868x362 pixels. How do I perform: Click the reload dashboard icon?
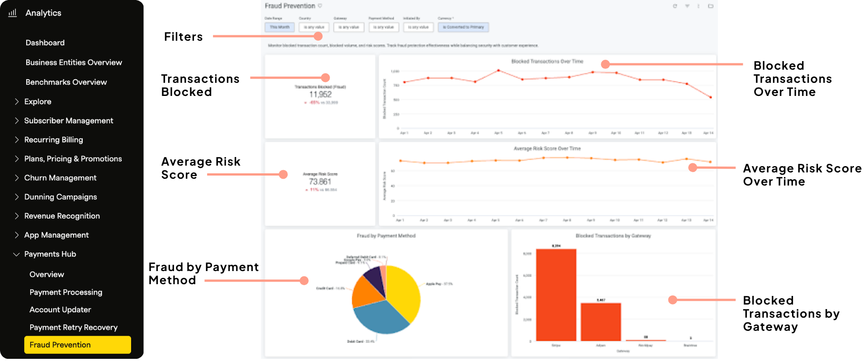coord(675,6)
